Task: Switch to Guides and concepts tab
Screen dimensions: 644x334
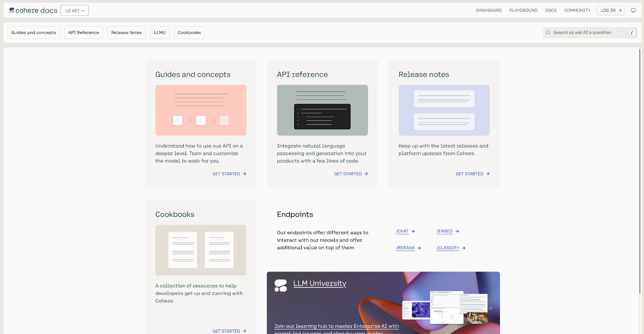Action: 34,33
